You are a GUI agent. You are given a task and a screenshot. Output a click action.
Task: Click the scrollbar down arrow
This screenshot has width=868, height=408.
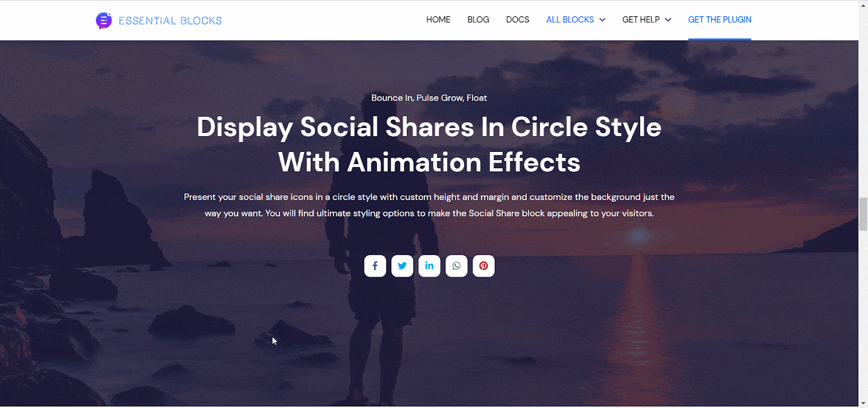pyautogui.click(x=863, y=403)
